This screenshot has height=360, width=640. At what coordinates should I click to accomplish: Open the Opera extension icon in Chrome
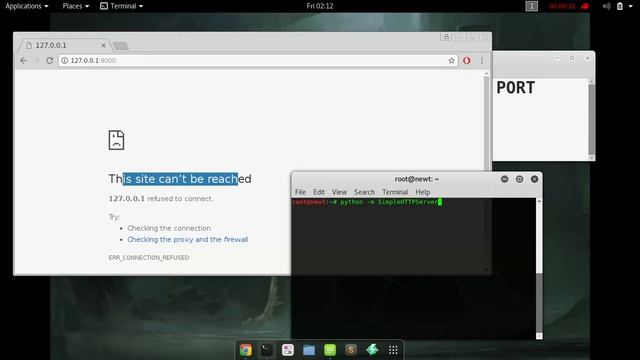click(467, 60)
